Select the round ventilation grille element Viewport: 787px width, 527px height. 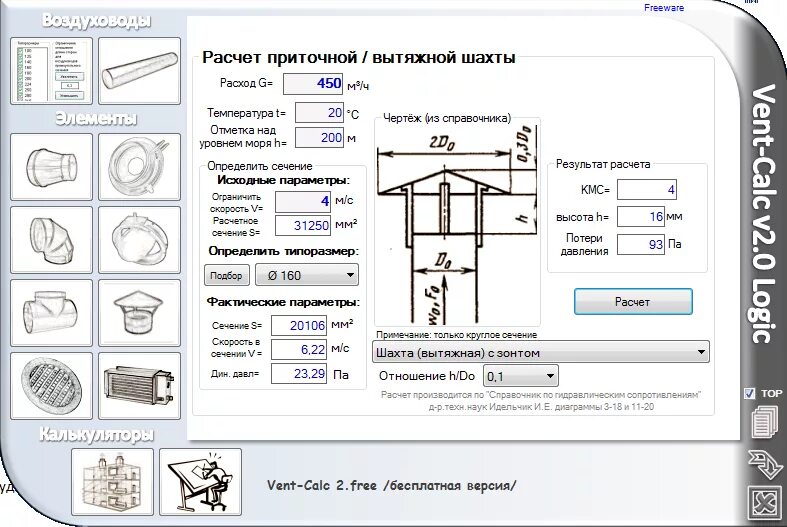[x=52, y=385]
